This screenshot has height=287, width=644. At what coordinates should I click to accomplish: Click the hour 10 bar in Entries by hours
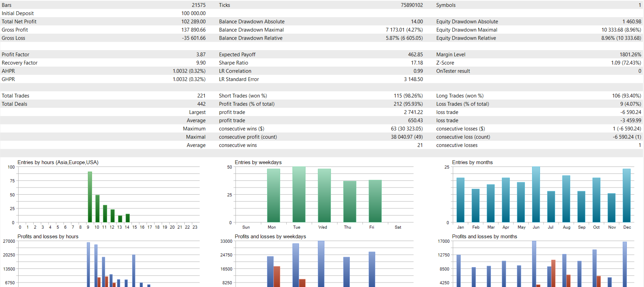pyautogui.click(x=97, y=208)
